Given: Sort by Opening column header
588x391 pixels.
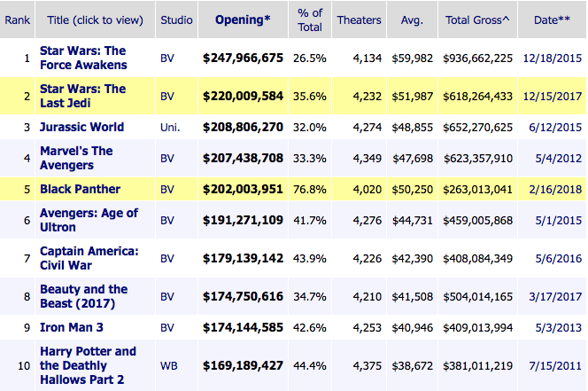Looking at the screenshot, I should [243, 20].
